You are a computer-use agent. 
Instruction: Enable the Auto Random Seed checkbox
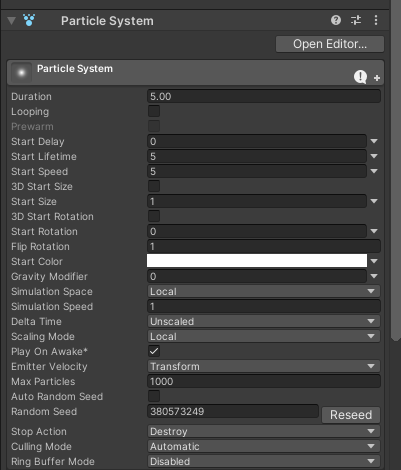pos(154,396)
